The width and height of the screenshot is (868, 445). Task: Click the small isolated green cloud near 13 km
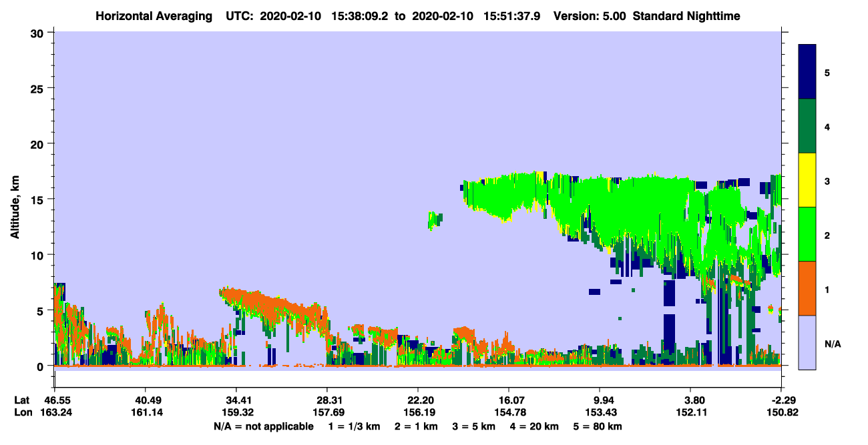(x=434, y=219)
